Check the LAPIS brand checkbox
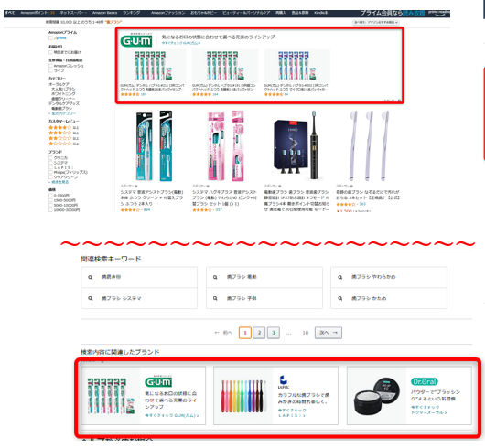The image size is (485, 448). click(50, 167)
